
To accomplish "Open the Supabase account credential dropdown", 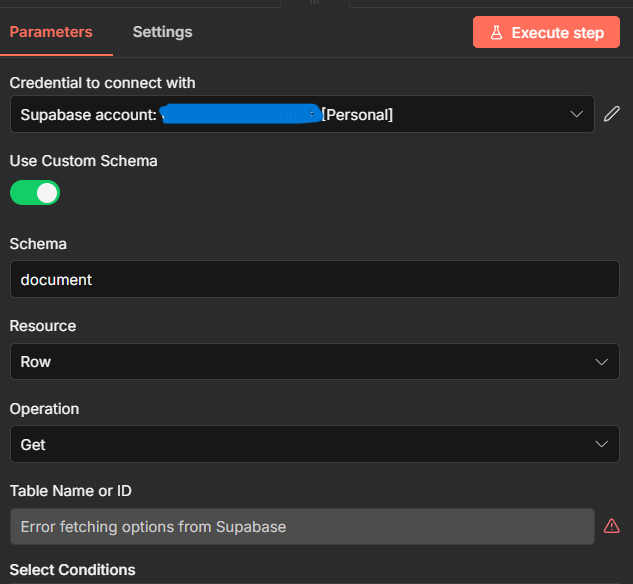I will 300,115.
